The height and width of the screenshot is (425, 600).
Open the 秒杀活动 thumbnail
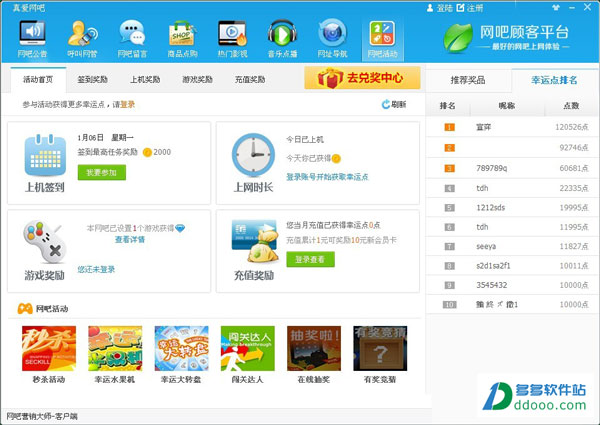click(49, 348)
